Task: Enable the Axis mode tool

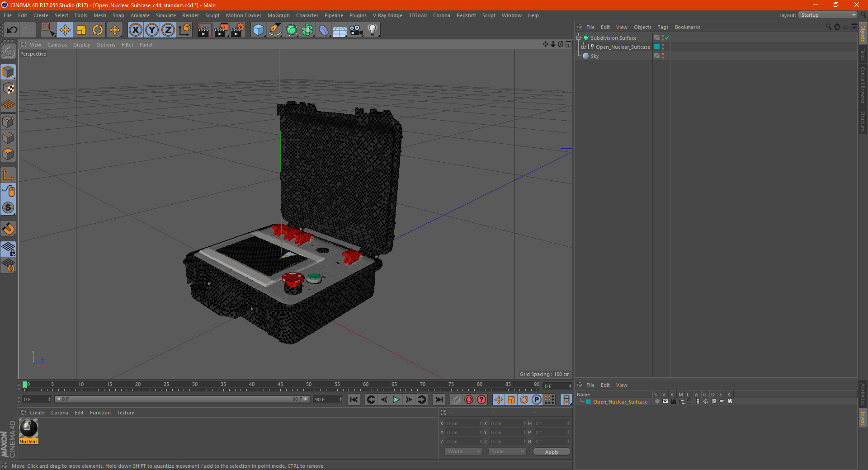Action: point(8,175)
